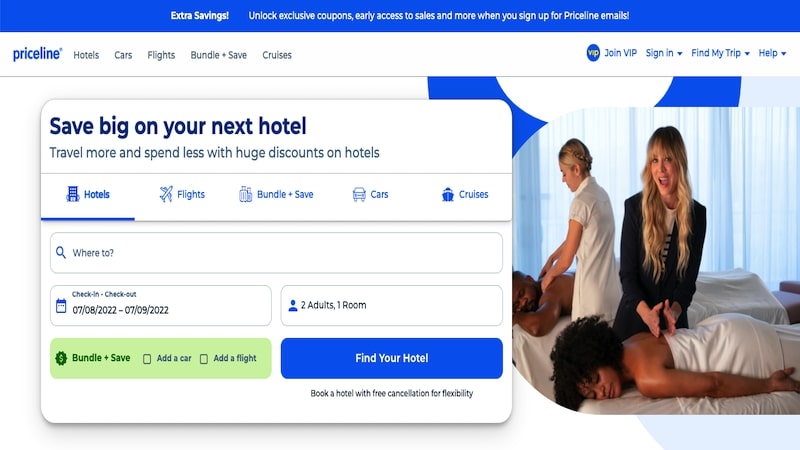Expand the Help menu
This screenshot has width=800, height=450.
772,53
